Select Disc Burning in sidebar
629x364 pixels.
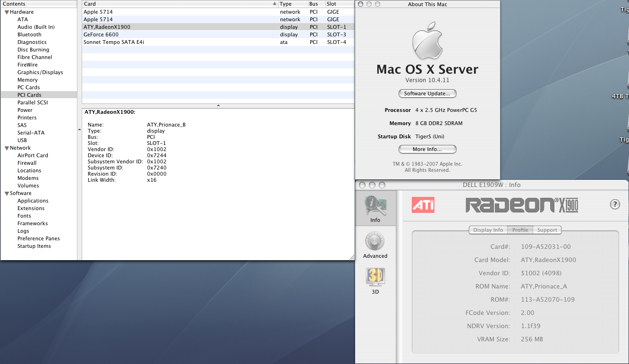tap(33, 50)
